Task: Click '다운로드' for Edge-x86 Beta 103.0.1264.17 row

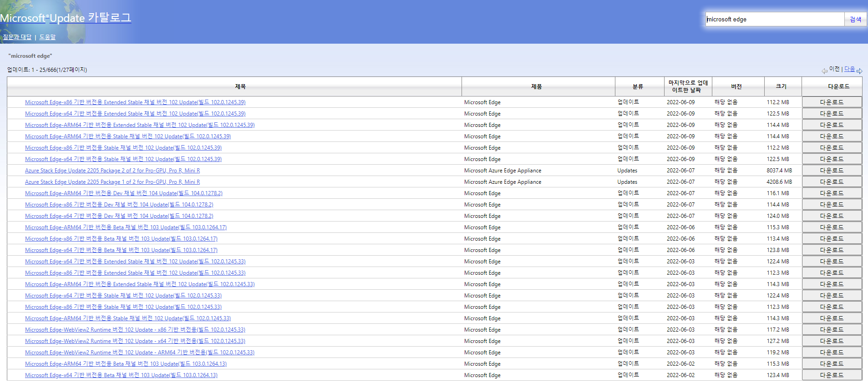Action: point(832,239)
